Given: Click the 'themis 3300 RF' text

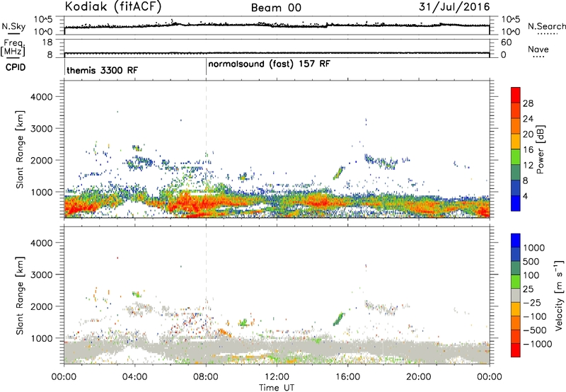Looking at the screenshot, I should pos(102,70).
